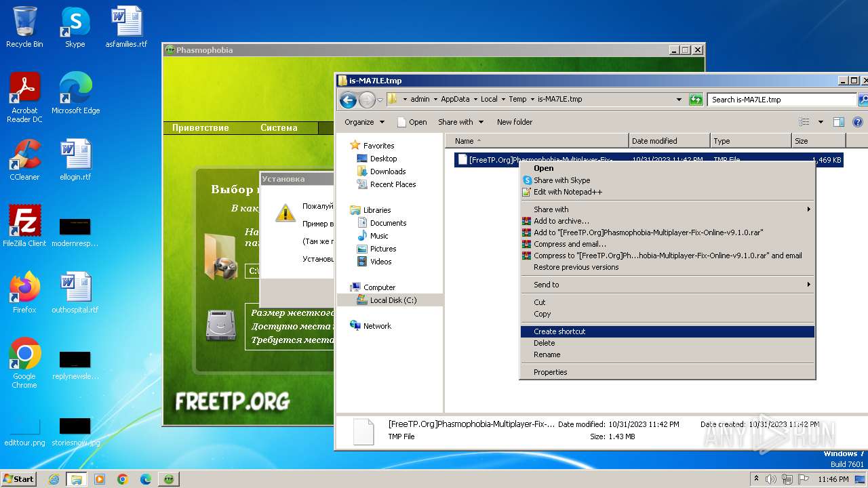The width and height of the screenshot is (868, 488).
Task: Open storiesnow.jpg desktop file
Action: (75, 432)
